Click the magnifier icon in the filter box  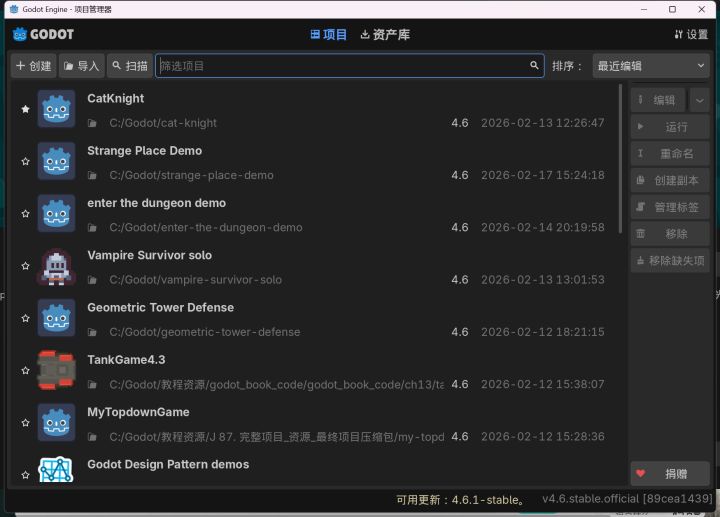click(534, 66)
